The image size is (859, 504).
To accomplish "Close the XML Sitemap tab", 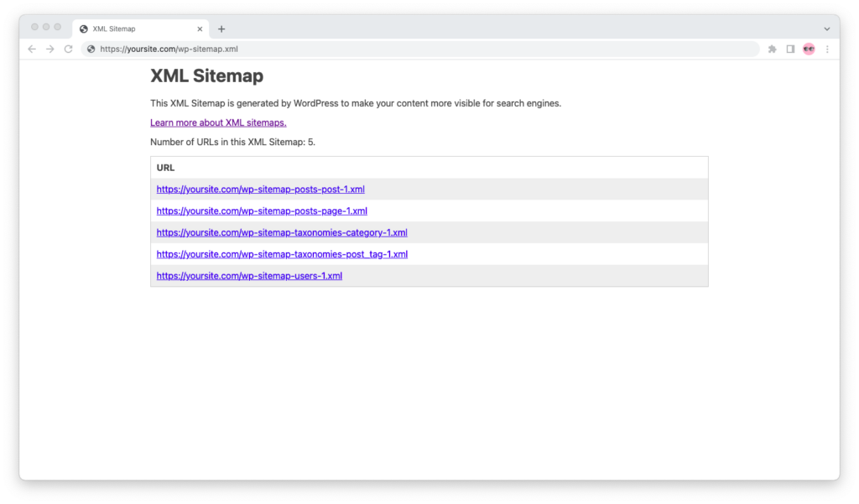I will click(200, 29).
